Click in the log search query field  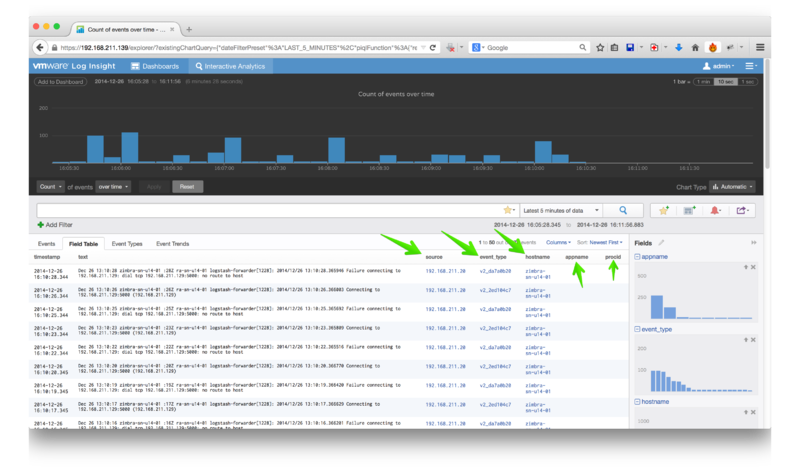click(x=270, y=210)
